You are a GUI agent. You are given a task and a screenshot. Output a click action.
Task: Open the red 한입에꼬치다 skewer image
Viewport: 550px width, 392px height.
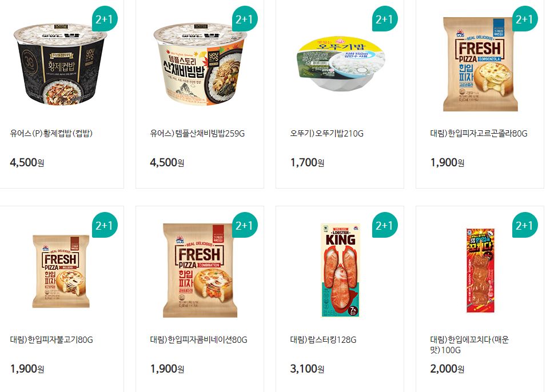(x=480, y=270)
